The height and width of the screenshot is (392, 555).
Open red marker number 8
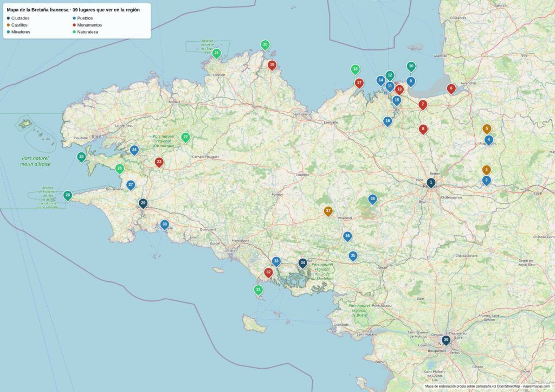pyautogui.click(x=423, y=130)
